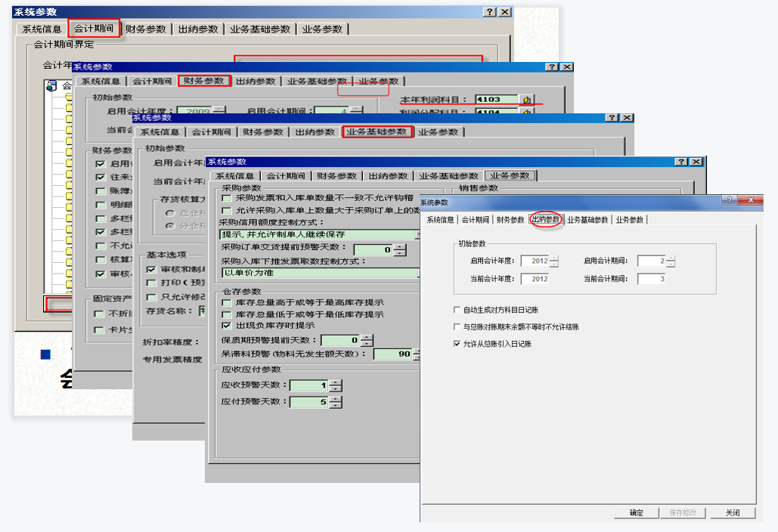Click the 确定 button
The image size is (778, 532).
point(635,512)
